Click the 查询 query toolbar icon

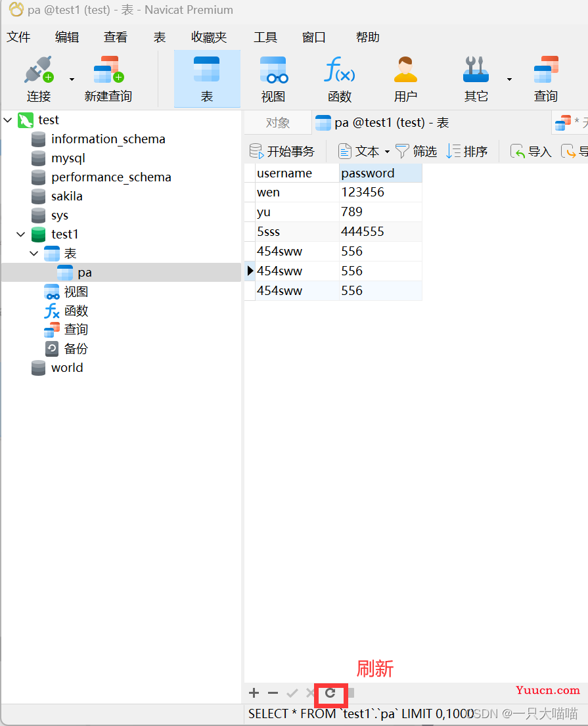[547, 70]
